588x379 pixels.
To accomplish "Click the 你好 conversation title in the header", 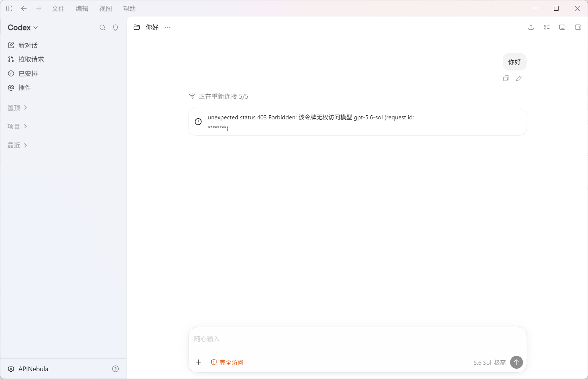I will pos(152,27).
